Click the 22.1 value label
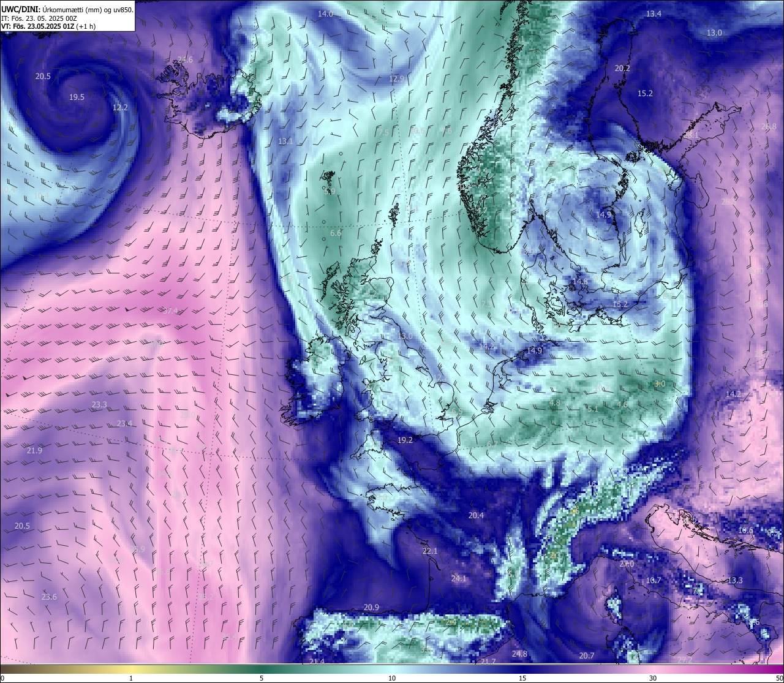The image size is (784, 683). pos(430,551)
